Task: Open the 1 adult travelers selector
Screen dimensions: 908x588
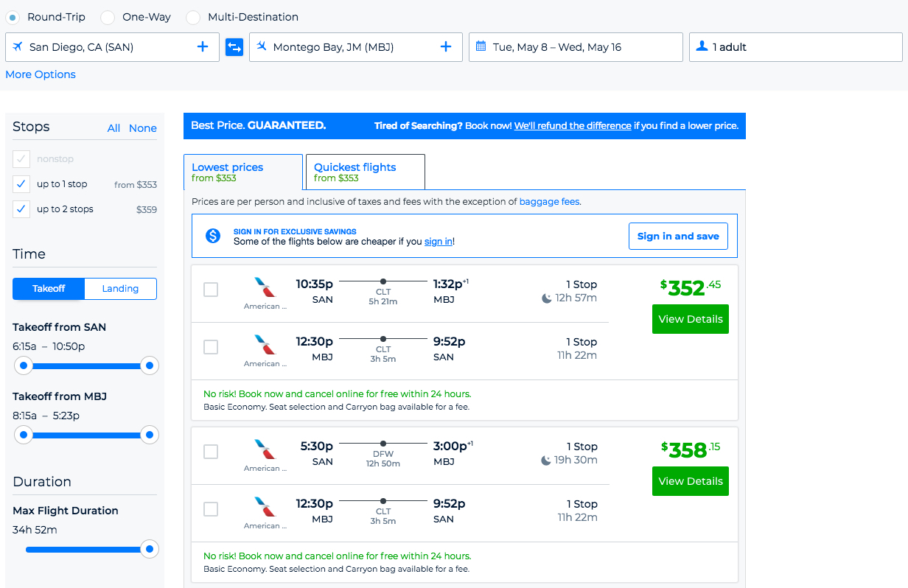Action: (796, 47)
